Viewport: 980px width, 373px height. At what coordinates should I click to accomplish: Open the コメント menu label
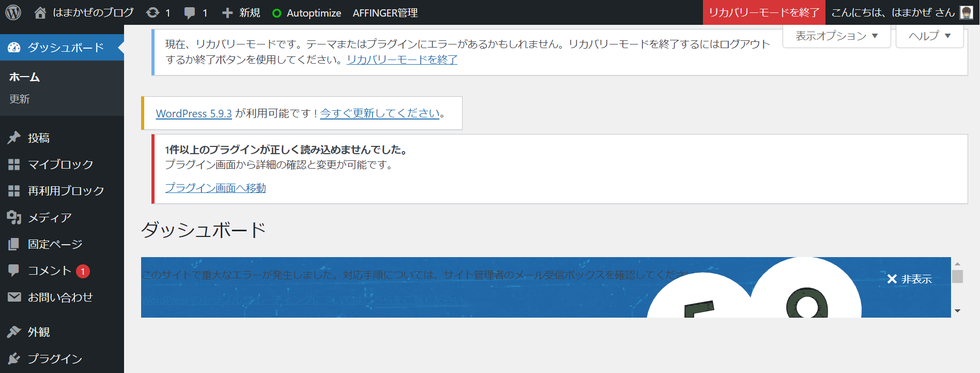tap(50, 271)
